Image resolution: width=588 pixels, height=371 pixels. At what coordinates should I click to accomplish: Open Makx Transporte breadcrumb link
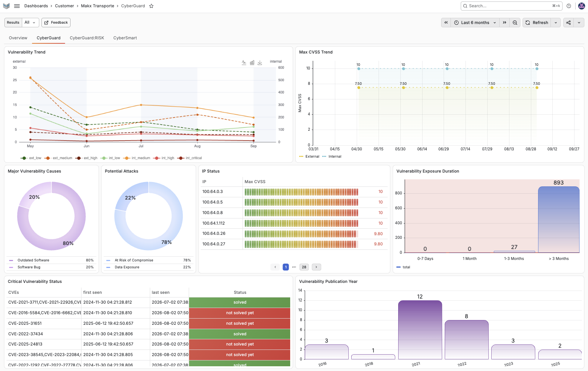point(97,6)
